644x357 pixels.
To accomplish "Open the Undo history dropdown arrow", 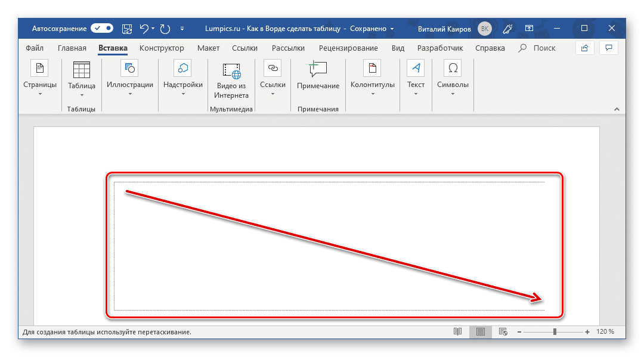I will click(x=153, y=29).
